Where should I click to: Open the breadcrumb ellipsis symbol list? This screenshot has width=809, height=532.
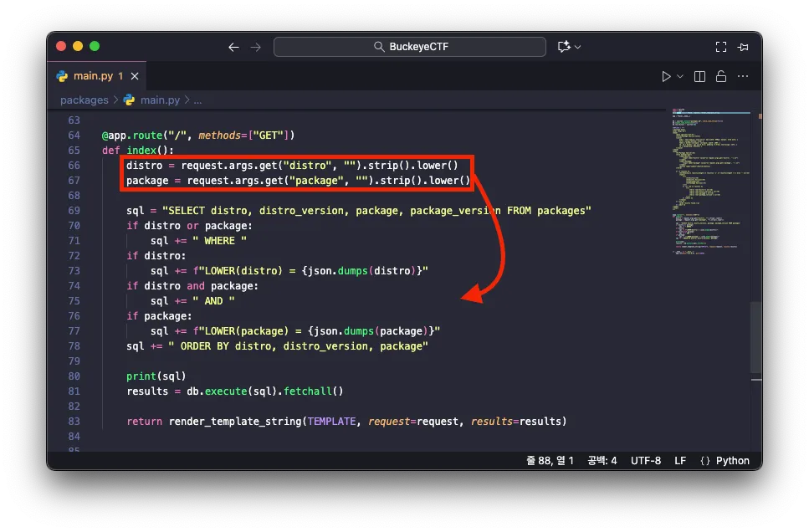tap(197, 100)
